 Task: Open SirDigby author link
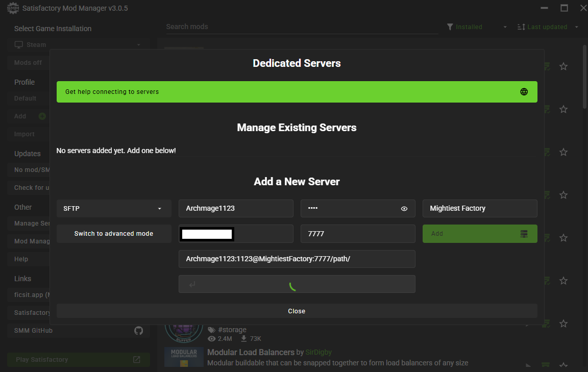click(318, 353)
